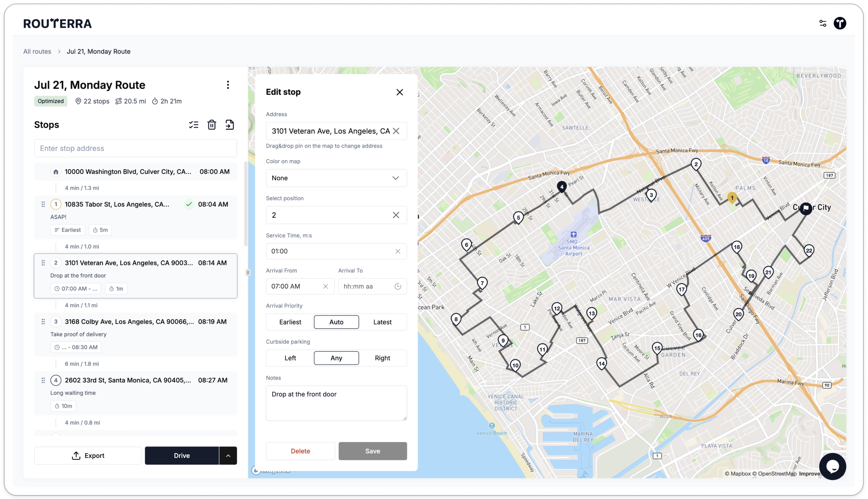Click the Enter stop address field

135,148
